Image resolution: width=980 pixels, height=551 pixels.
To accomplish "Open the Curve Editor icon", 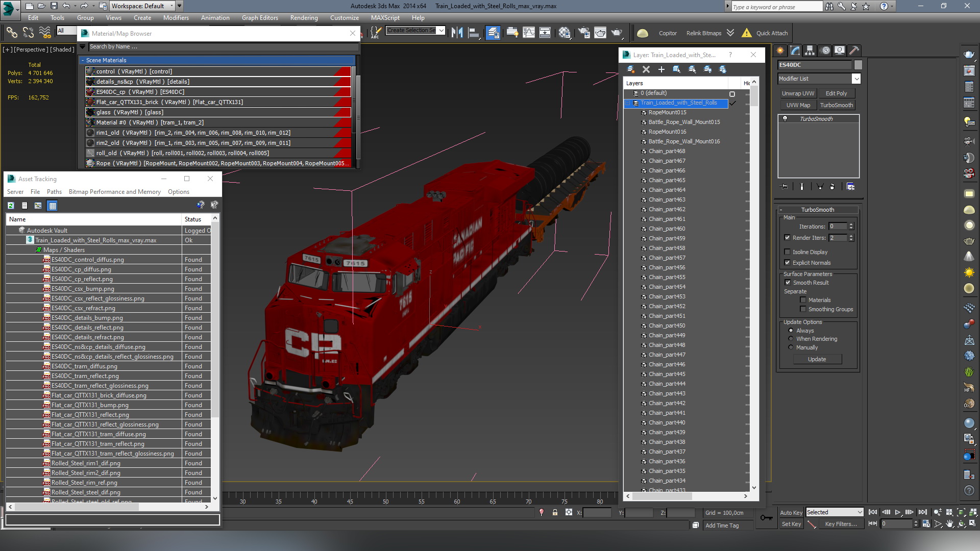I will (529, 33).
